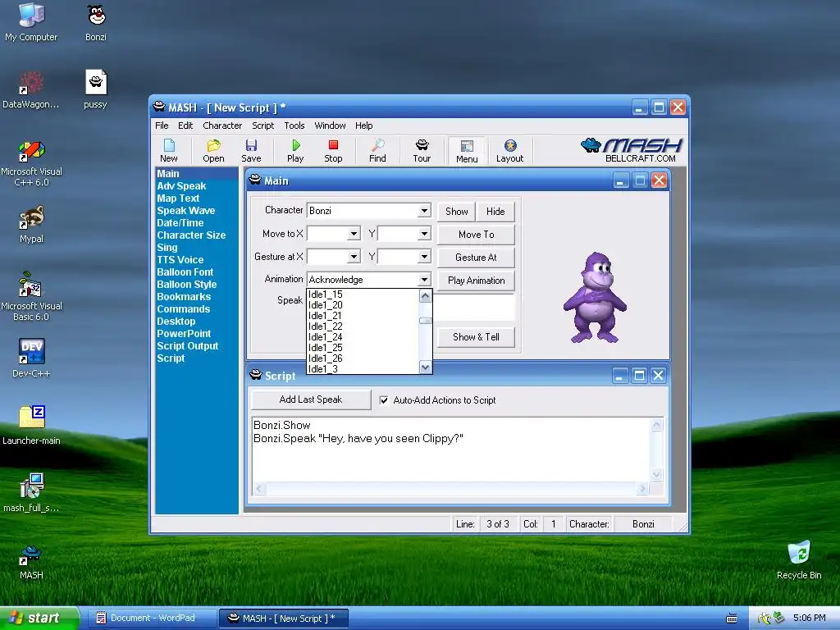The image size is (840, 630).
Task: Open the Help menu
Action: click(x=363, y=126)
